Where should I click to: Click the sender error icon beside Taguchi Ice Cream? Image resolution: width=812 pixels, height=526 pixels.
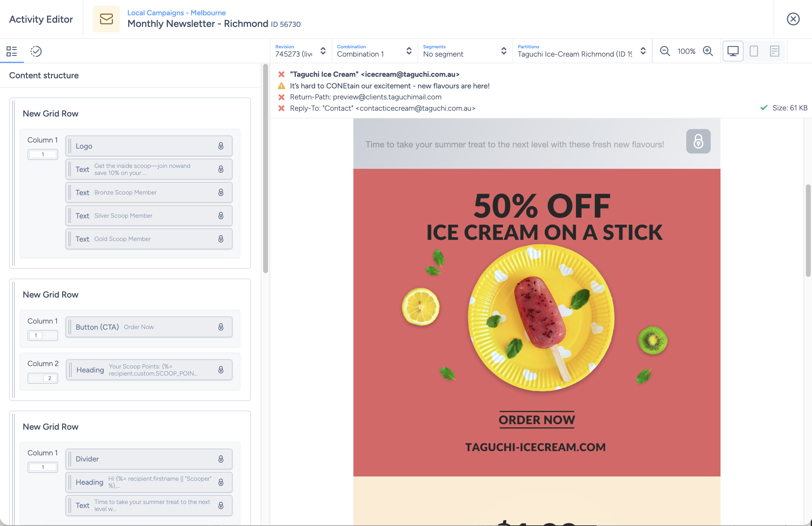pyautogui.click(x=281, y=74)
